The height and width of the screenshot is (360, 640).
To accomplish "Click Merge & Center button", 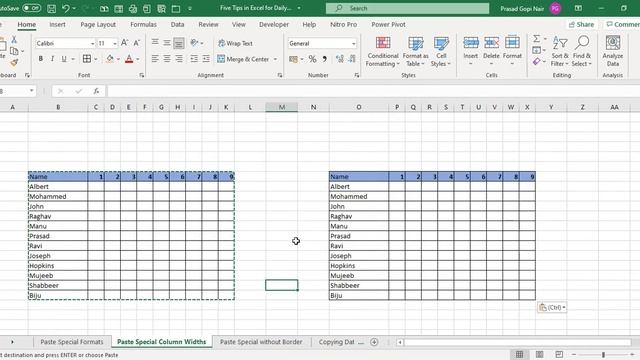I will pyautogui.click(x=243, y=59).
